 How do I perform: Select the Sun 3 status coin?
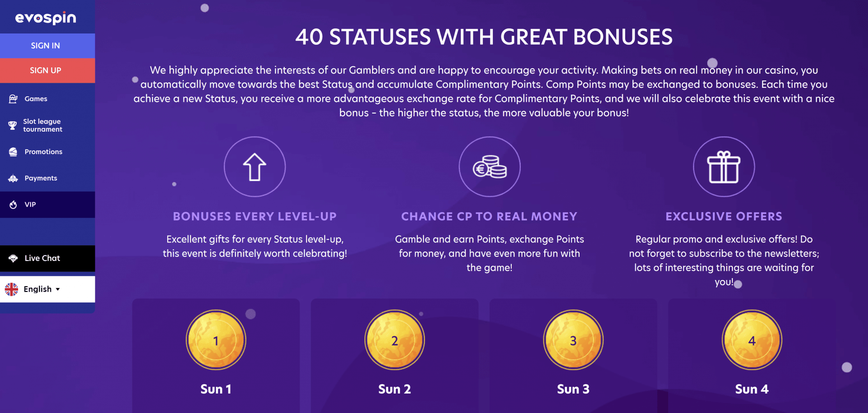click(x=573, y=340)
